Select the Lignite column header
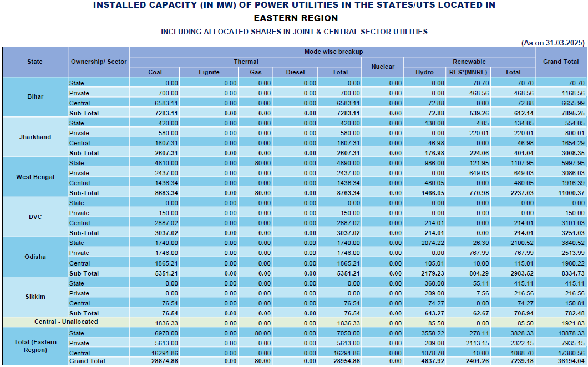 pos(209,72)
